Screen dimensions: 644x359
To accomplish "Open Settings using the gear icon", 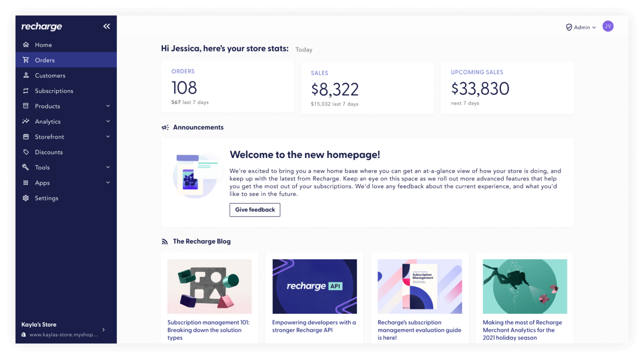I will [26, 198].
